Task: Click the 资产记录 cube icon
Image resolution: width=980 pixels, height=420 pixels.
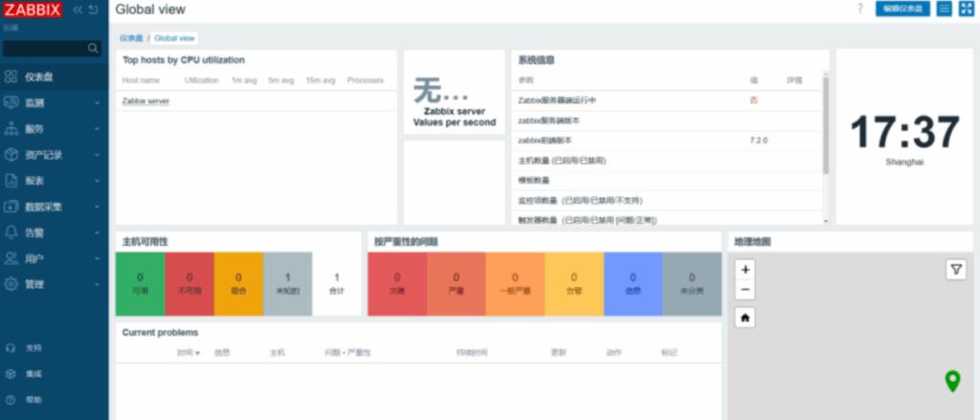Action: point(11,154)
